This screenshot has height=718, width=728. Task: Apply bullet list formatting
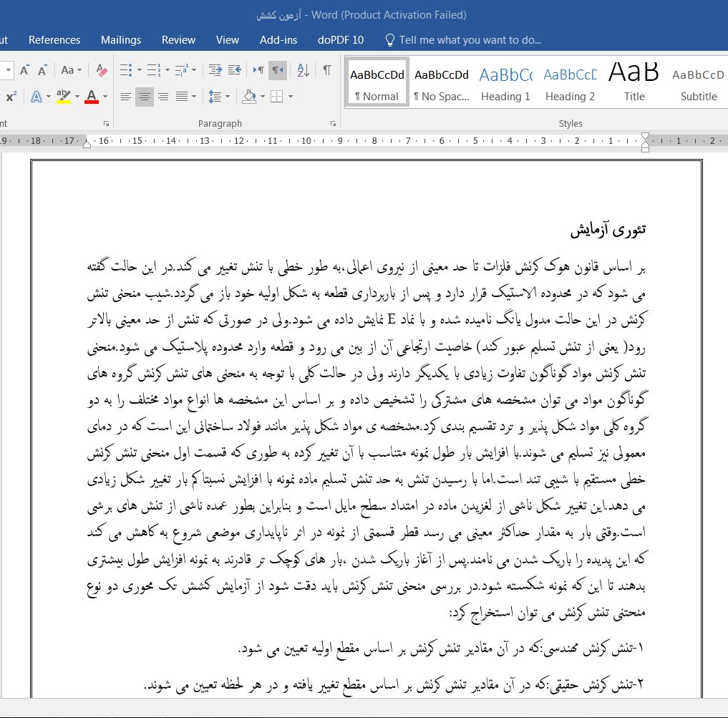(126, 70)
